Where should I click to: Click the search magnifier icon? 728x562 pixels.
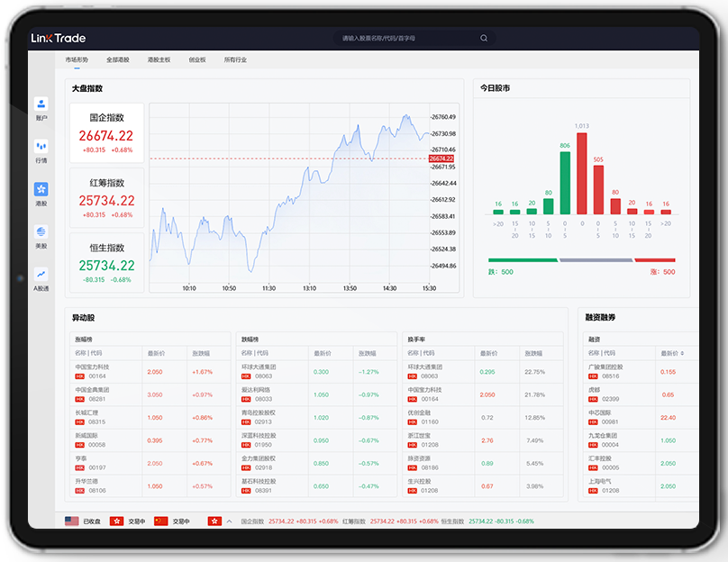click(x=484, y=39)
